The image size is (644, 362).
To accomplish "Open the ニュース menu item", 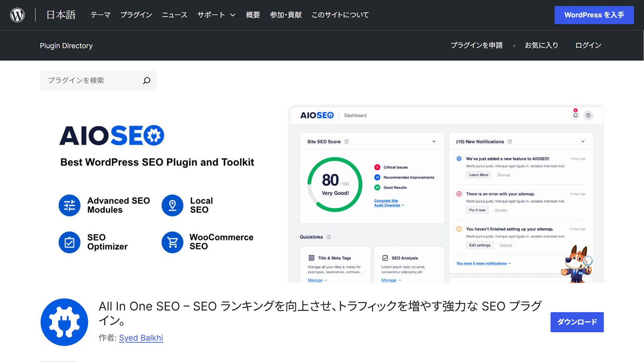I will [174, 15].
